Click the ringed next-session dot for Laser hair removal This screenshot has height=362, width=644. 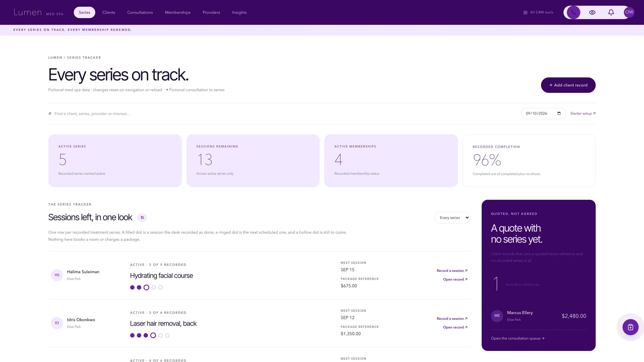(153, 336)
